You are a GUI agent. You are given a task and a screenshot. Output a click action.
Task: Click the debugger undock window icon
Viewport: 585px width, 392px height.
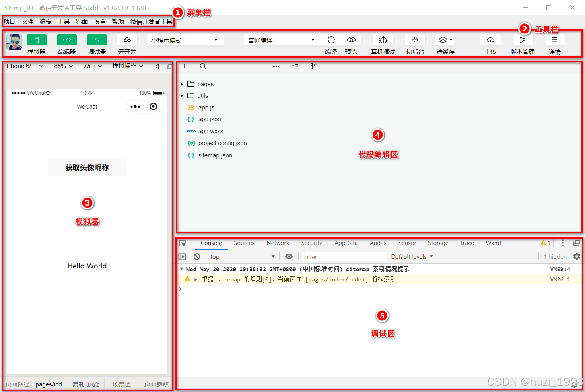click(x=577, y=243)
